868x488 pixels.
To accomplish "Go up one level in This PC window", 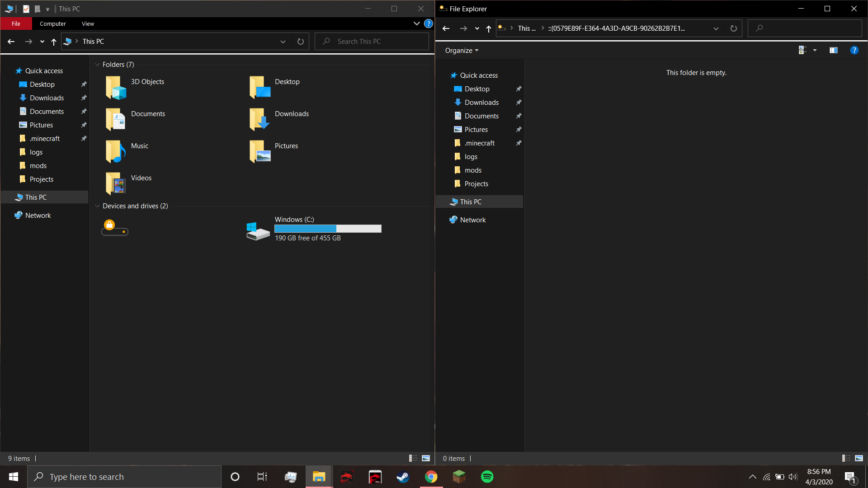I will [54, 42].
